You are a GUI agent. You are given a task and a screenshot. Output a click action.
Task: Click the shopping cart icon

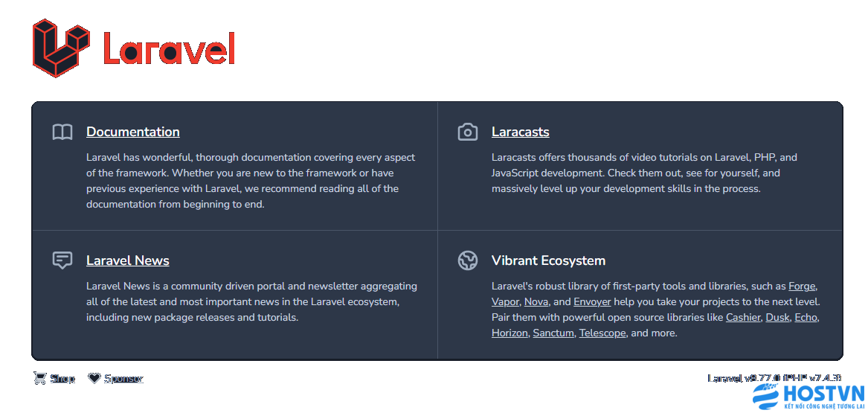(x=40, y=378)
